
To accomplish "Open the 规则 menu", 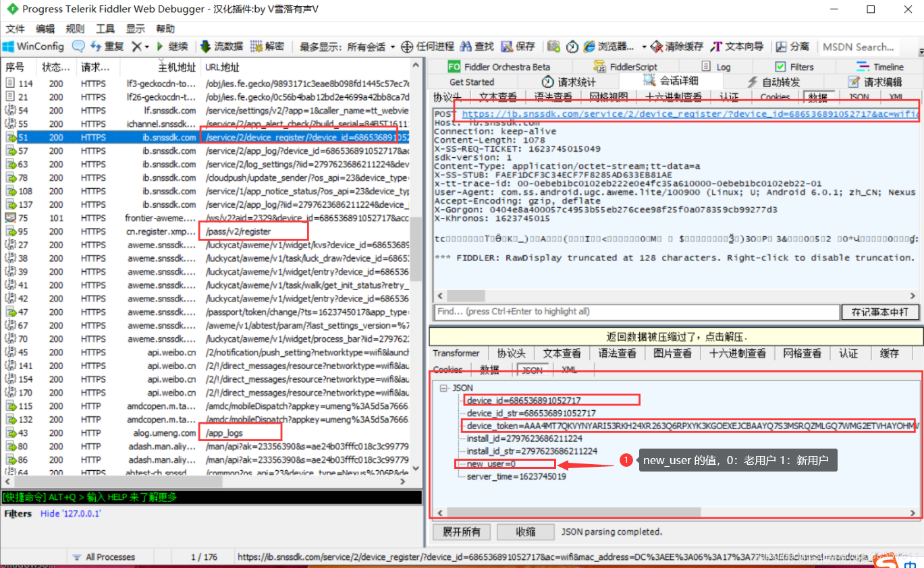I will coord(75,29).
